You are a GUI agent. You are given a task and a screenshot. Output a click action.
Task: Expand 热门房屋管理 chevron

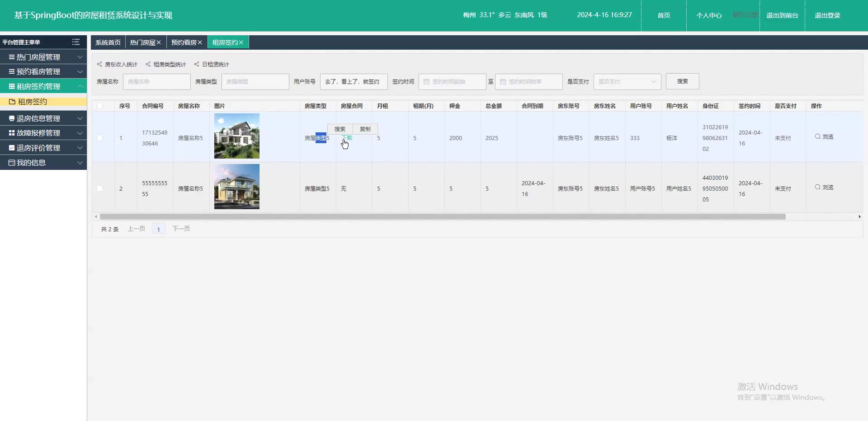coord(80,57)
